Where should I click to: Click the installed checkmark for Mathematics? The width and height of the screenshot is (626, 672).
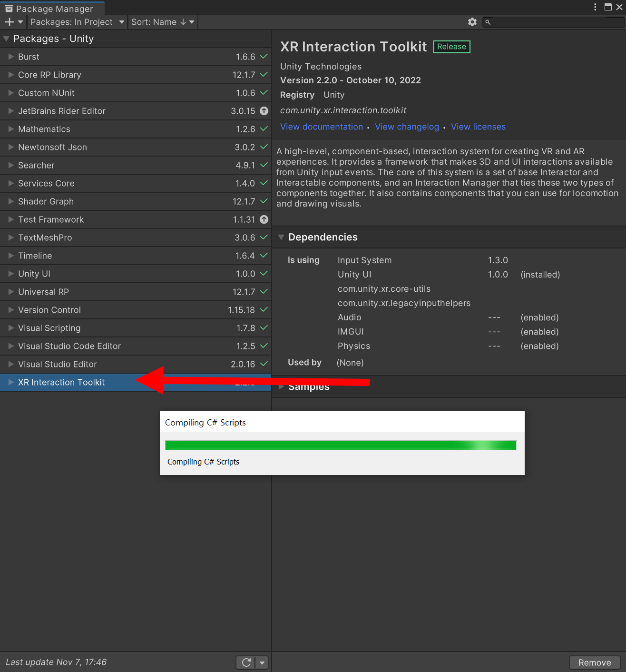click(264, 129)
